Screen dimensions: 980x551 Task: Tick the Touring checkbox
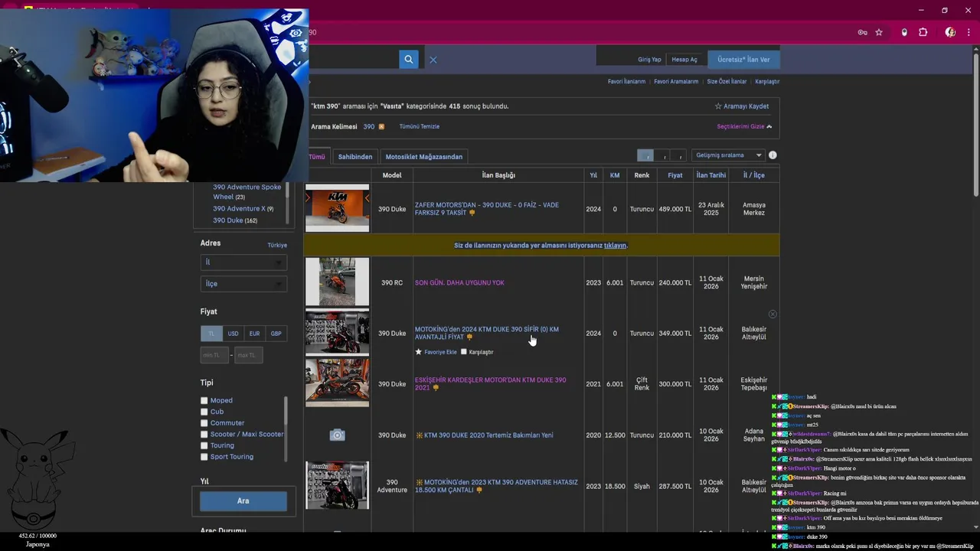coord(204,445)
